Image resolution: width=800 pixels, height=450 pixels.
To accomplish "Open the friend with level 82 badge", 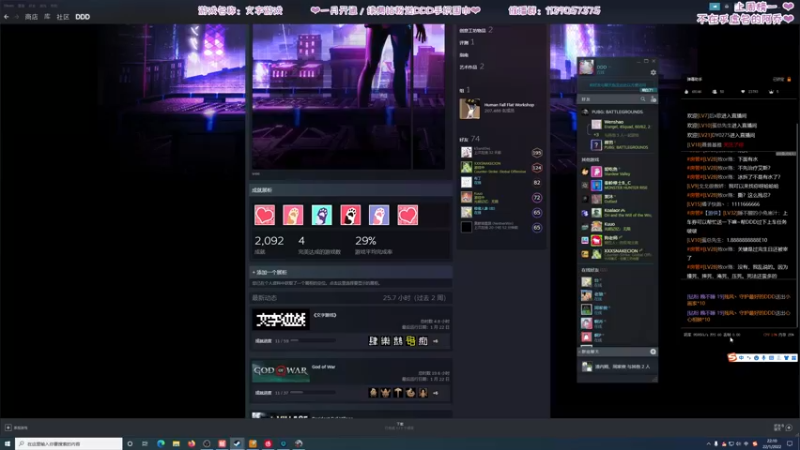I will [501, 182].
